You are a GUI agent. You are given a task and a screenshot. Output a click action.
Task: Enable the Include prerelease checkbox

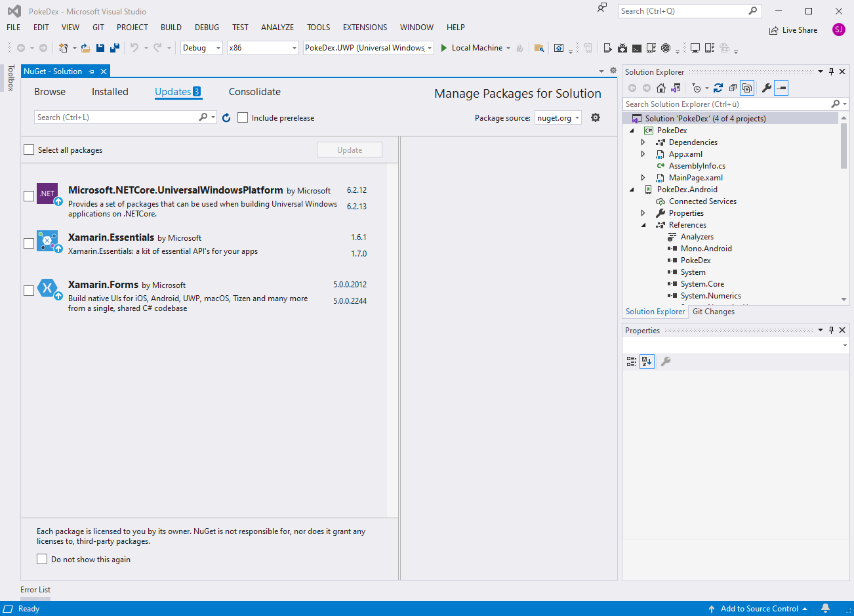[x=243, y=117]
